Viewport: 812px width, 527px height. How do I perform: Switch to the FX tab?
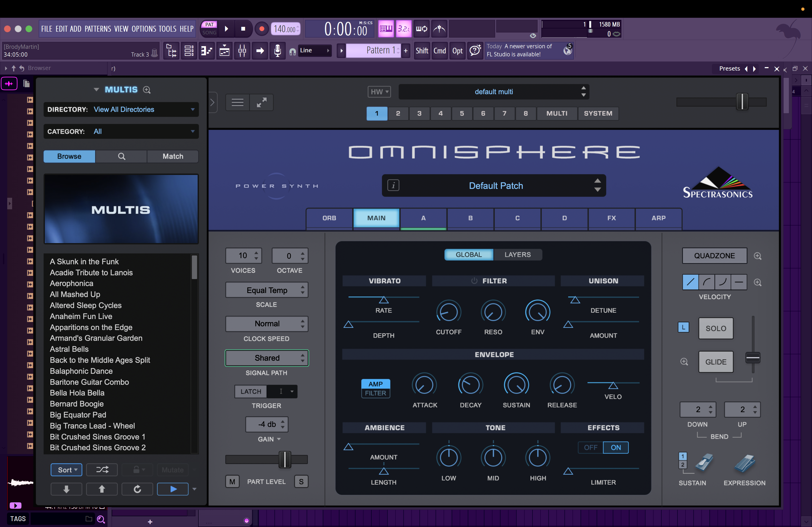(611, 218)
